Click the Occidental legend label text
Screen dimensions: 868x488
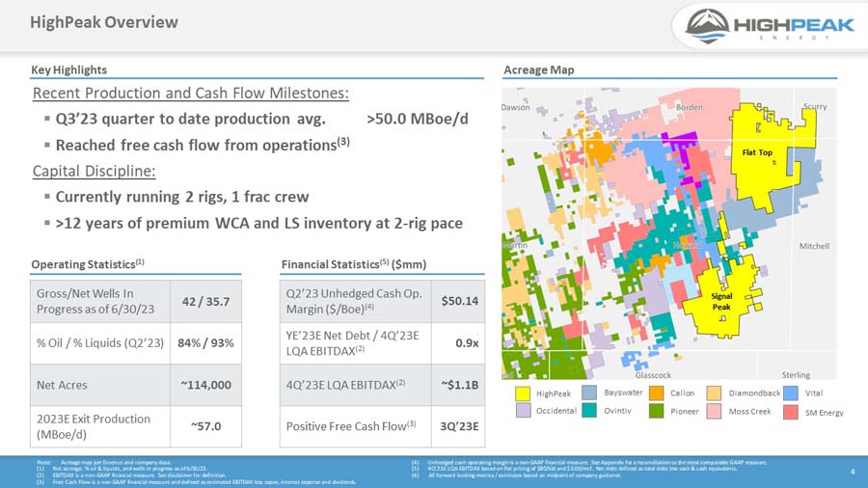[556, 411]
